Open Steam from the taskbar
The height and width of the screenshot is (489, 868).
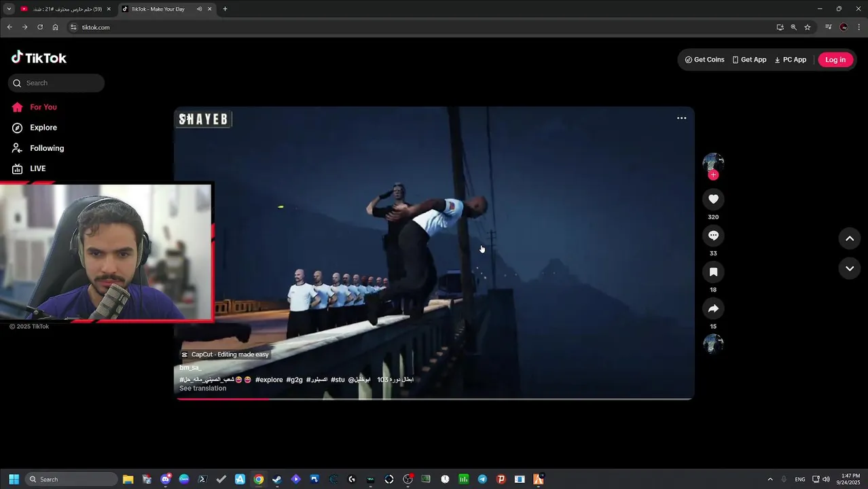[x=276, y=479]
